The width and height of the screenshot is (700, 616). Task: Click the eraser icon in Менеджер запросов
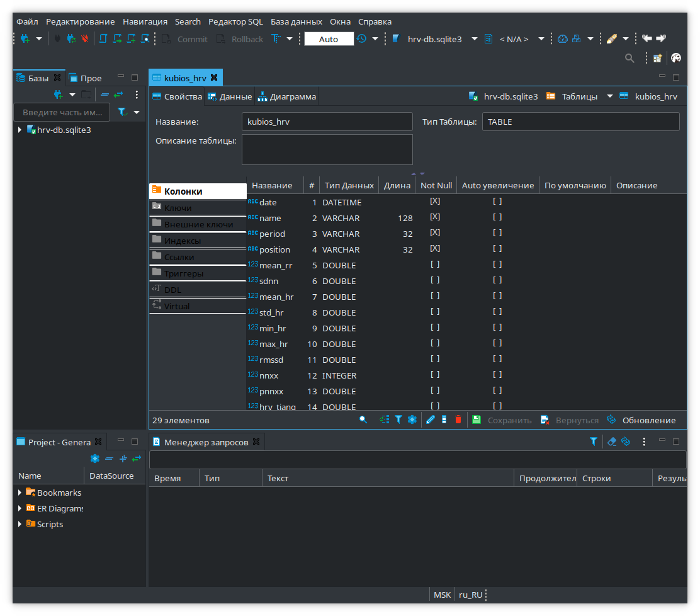click(612, 442)
